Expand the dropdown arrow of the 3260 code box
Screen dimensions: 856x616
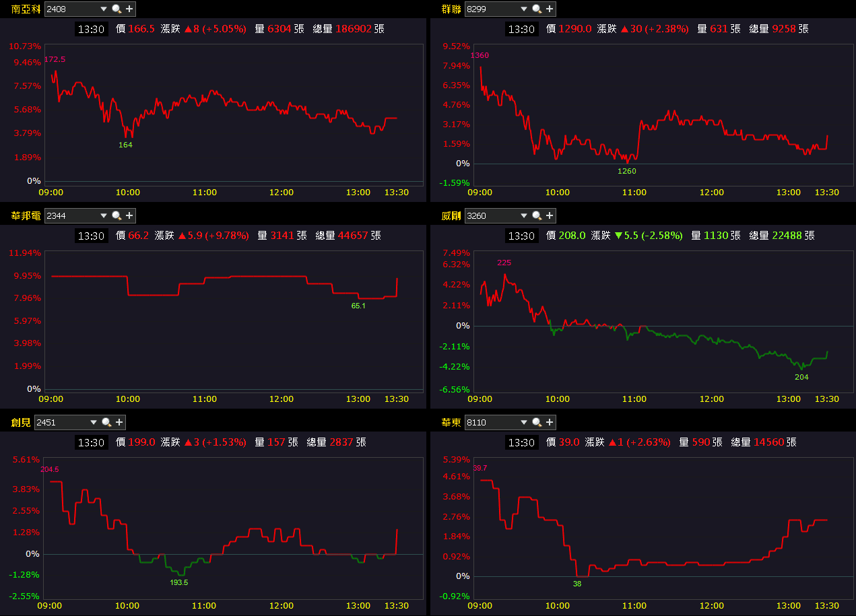(524, 216)
